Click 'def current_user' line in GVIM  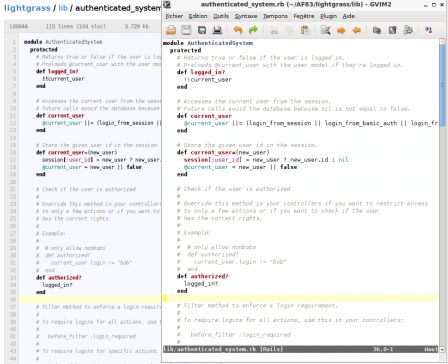(204, 116)
